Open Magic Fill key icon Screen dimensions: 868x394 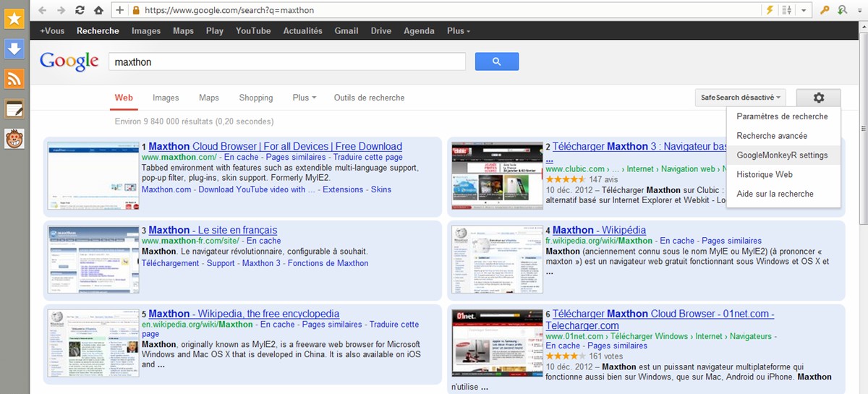click(x=825, y=10)
